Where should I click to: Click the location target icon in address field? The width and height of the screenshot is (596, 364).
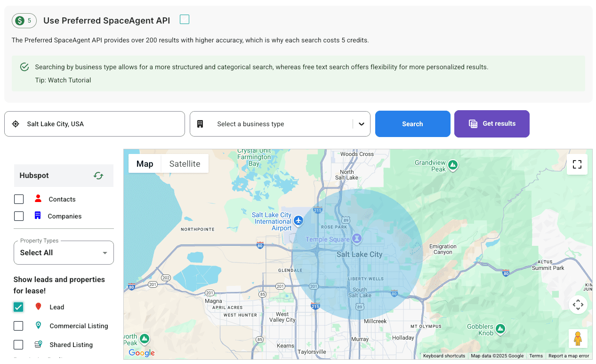[16, 124]
